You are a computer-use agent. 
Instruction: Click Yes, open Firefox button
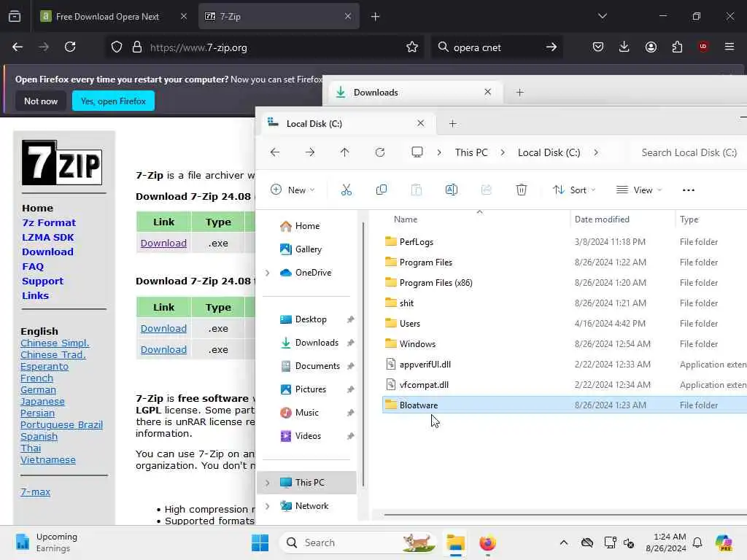pos(113,101)
